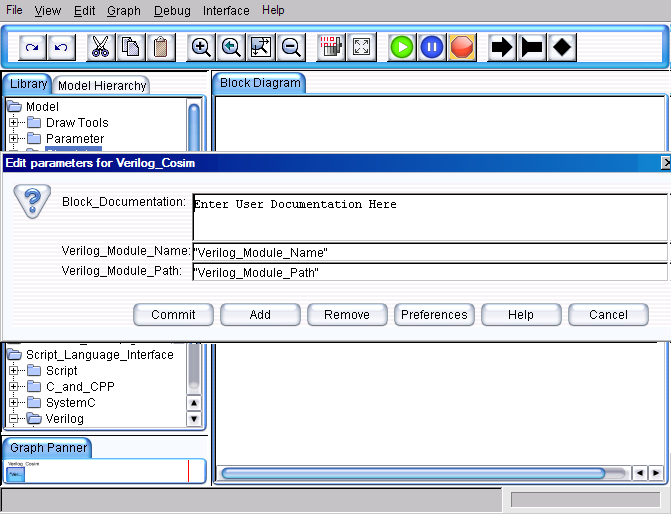Open the Interface menu
This screenshot has height=514, width=671.
[x=226, y=10]
